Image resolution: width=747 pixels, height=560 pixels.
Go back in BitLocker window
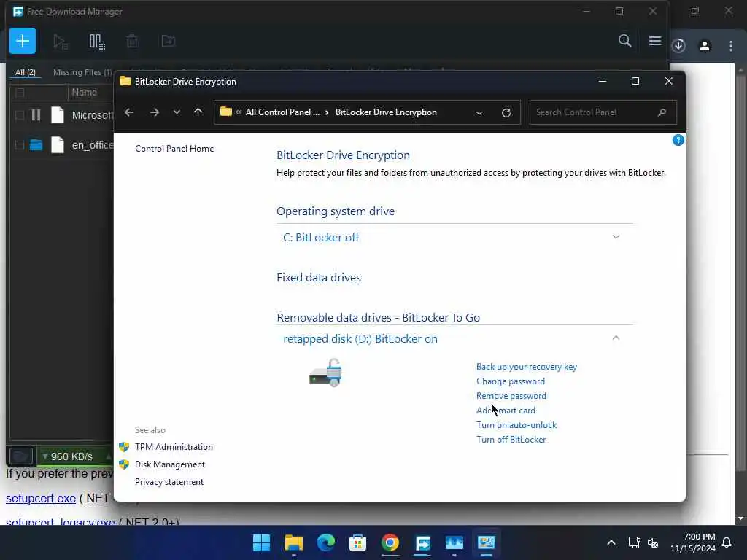(129, 112)
